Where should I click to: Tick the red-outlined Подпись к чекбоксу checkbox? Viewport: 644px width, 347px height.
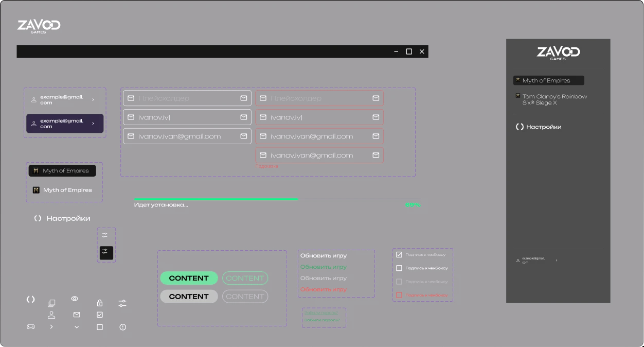tap(399, 295)
